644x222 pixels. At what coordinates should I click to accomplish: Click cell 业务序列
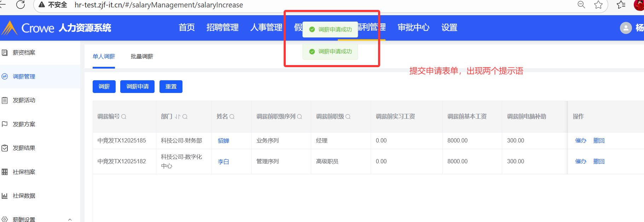pyautogui.click(x=268, y=140)
